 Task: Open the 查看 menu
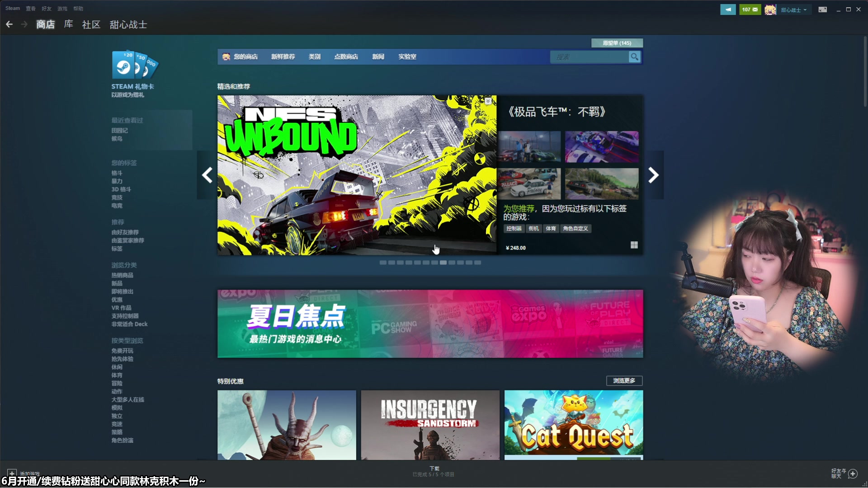tap(31, 9)
